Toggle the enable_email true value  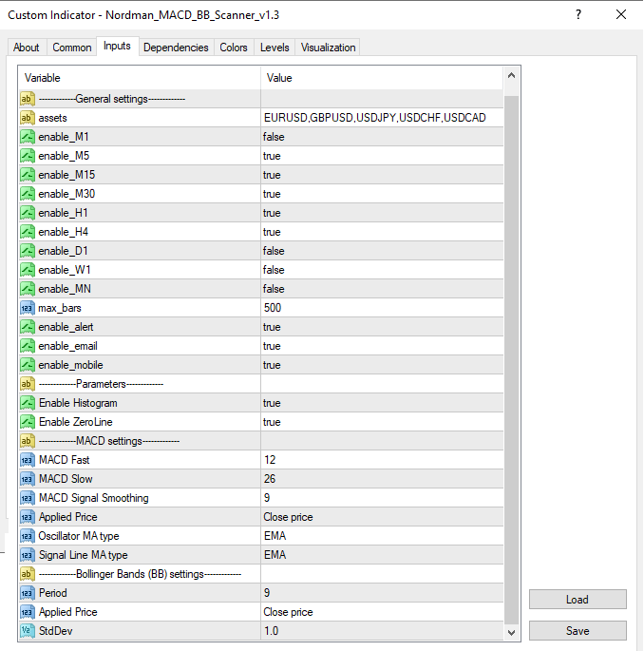pyautogui.click(x=382, y=346)
